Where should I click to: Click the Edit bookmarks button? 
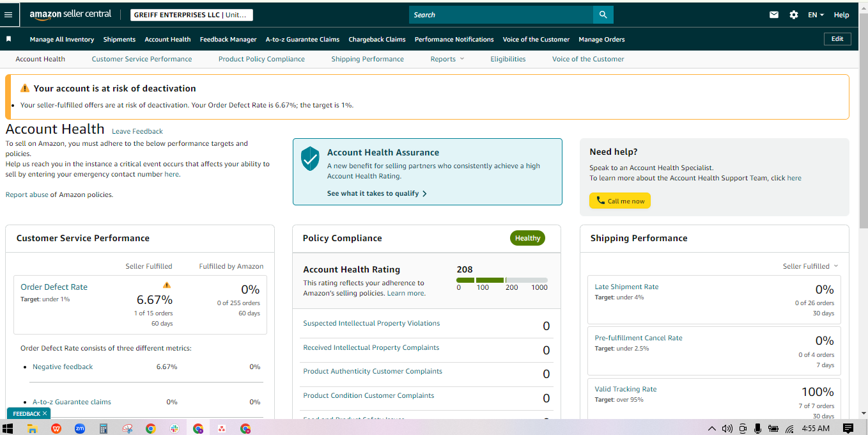(x=837, y=39)
